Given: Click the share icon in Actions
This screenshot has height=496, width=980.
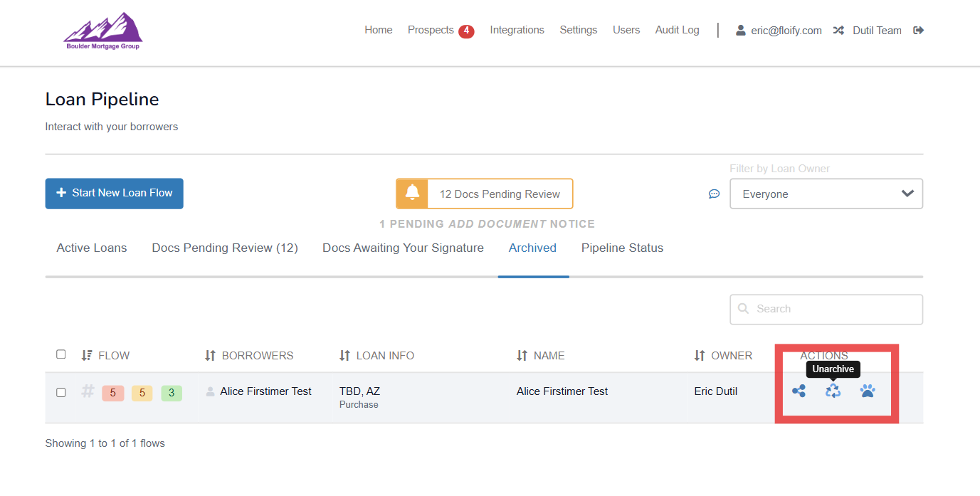Looking at the screenshot, I should coord(799,391).
